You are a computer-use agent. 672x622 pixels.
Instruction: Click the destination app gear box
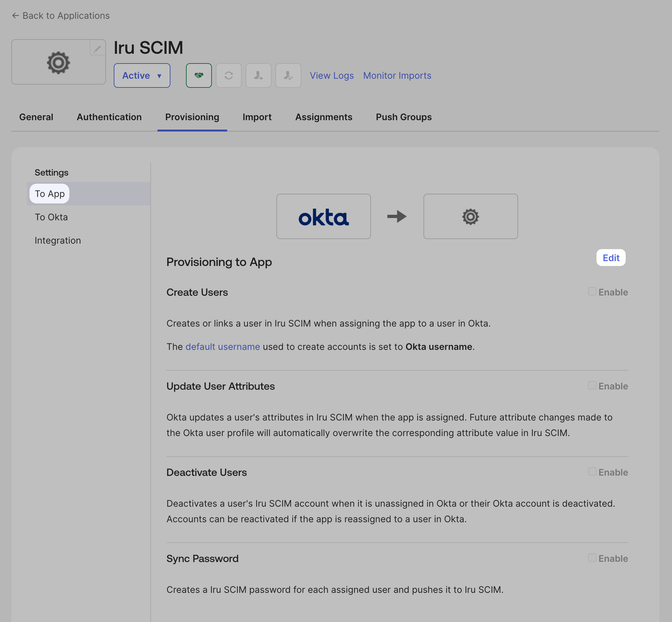click(470, 216)
